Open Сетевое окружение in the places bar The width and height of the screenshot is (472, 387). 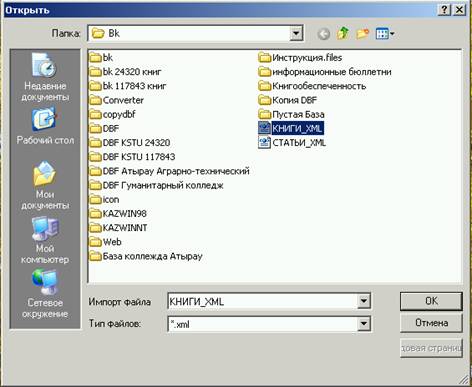coord(45,294)
